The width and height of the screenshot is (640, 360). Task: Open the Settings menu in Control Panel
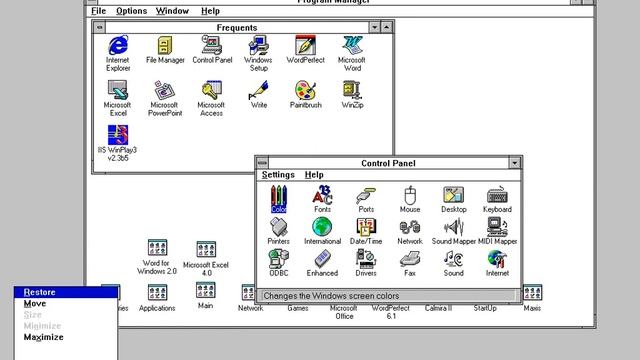(x=278, y=175)
